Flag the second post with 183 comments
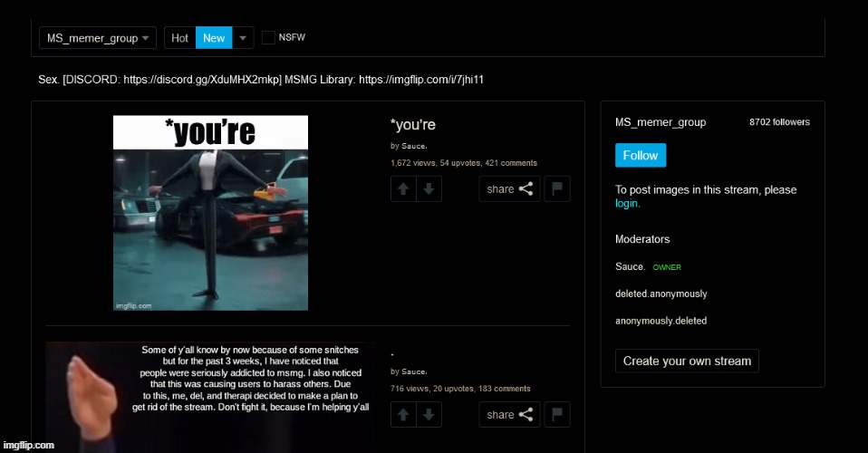Viewport: 868px width, 453px height. [x=557, y=415]
